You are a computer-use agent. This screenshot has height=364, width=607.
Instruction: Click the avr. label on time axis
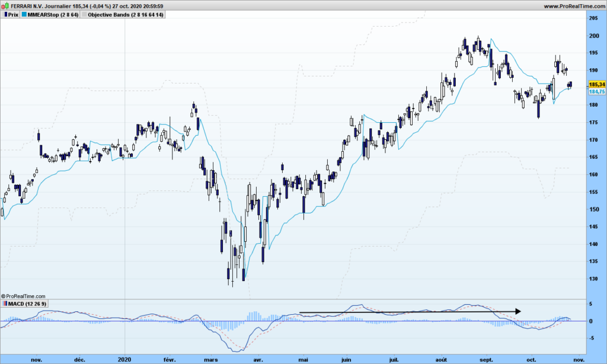(x=258, y=360)
